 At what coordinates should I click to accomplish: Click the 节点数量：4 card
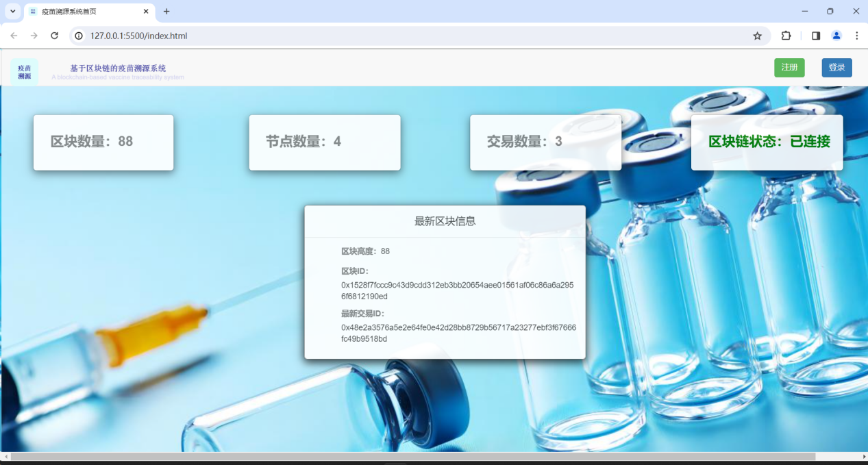click(325, 142)
